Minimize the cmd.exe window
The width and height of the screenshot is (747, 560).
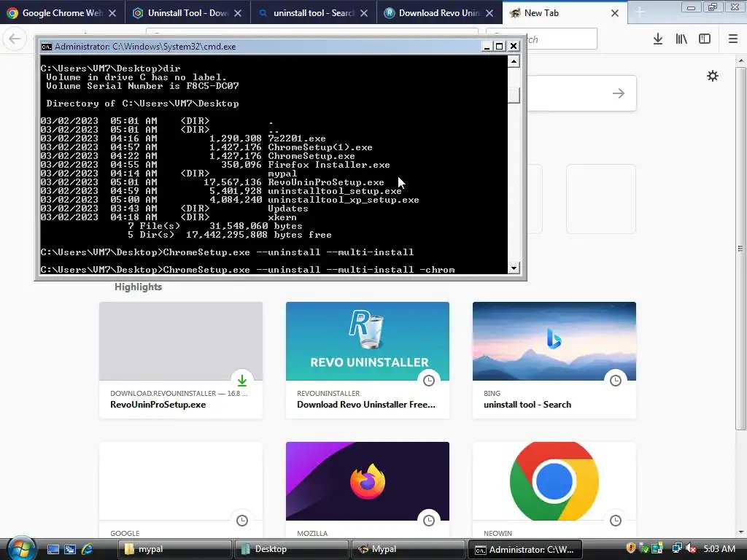(x=487, y=46)
